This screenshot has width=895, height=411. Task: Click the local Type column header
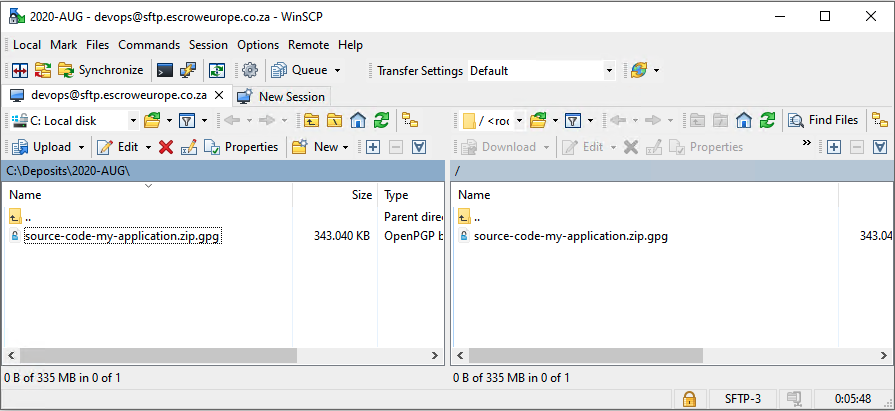(x=411, y=195)
